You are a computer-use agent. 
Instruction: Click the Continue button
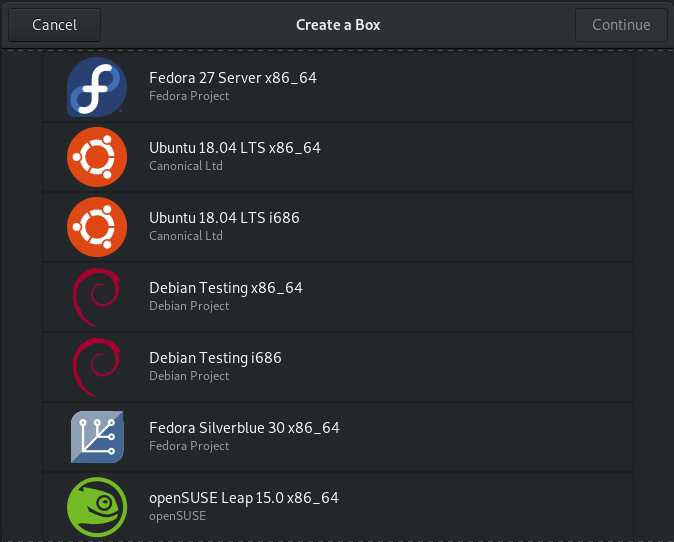(621, 25)
